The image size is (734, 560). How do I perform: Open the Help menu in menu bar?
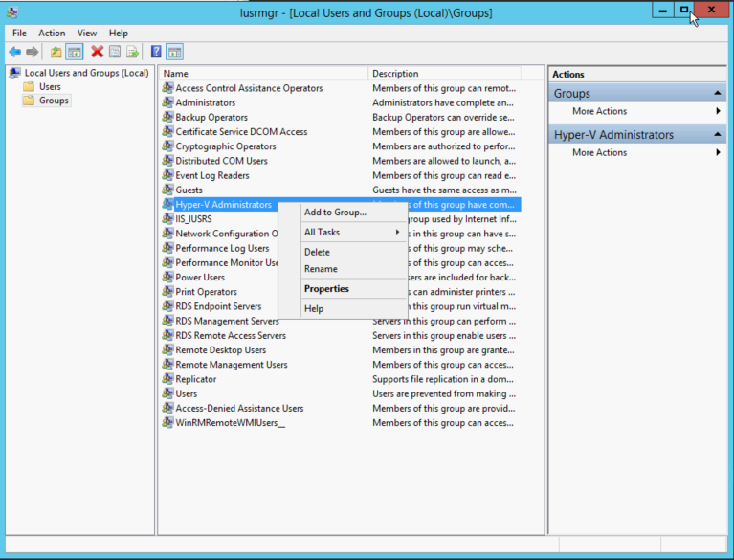[x=119, y=33]
